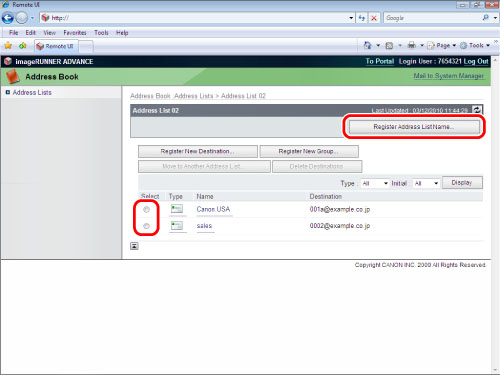
Task: Click the URL address input field
Action: pos(197,18)
